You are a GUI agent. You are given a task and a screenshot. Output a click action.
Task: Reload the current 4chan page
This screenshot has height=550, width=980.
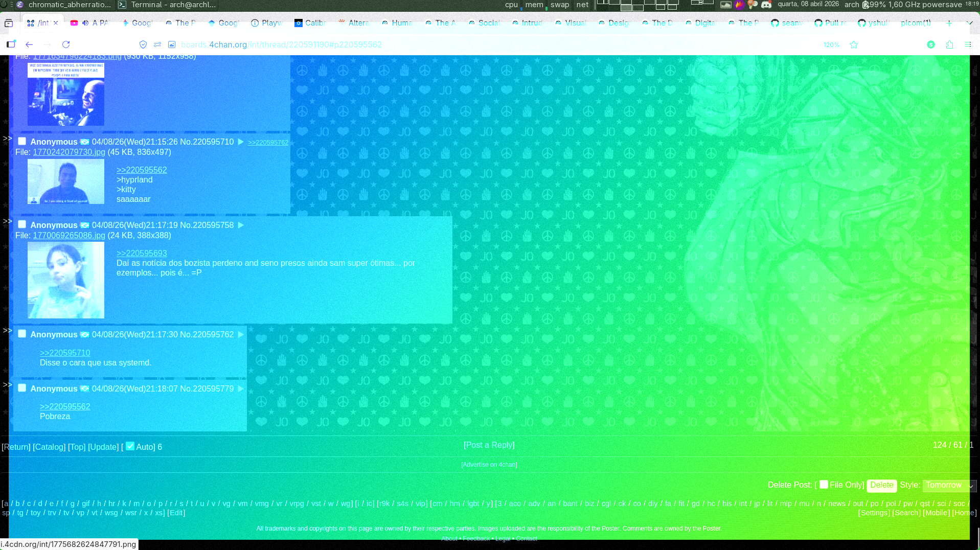click(x=66, y=44)
